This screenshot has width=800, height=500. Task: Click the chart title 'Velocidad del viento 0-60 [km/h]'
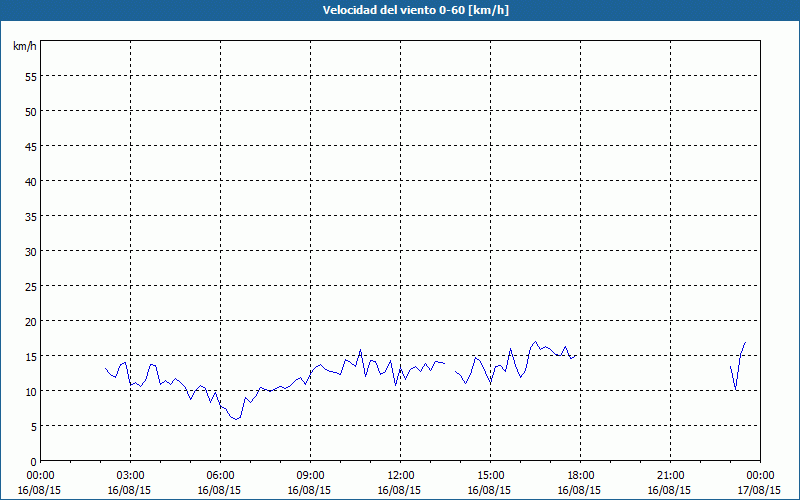[x=400, y=11]
